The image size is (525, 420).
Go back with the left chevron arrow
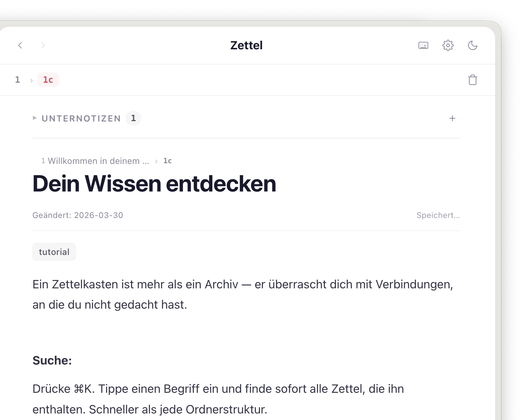(20, 45)
